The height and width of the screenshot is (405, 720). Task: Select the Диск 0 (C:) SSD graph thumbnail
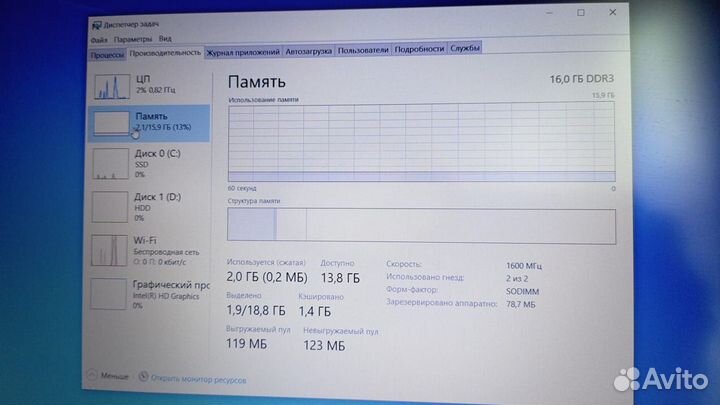tap(110, 163)
